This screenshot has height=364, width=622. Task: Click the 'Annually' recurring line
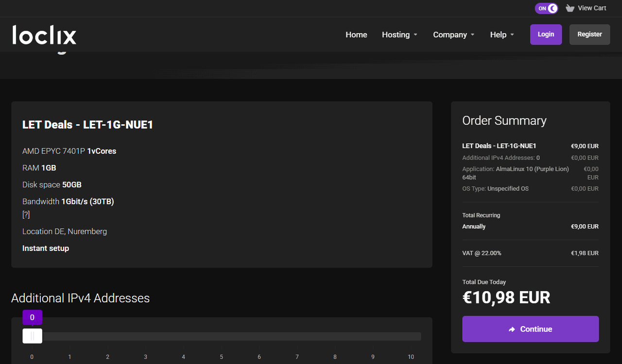tap(530, 227)
